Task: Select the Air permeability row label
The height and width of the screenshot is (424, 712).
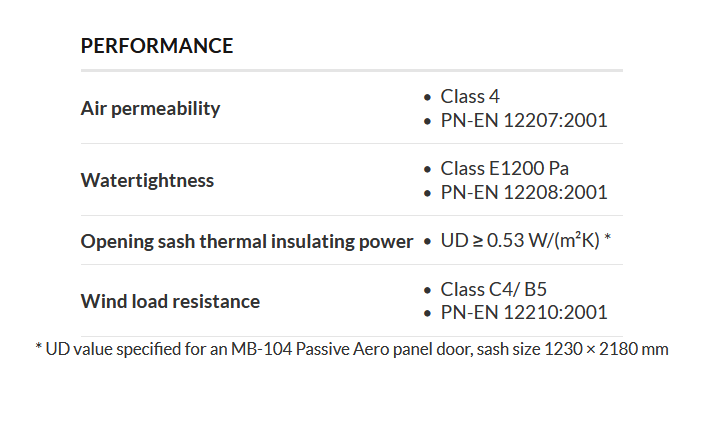Action: 150,108
